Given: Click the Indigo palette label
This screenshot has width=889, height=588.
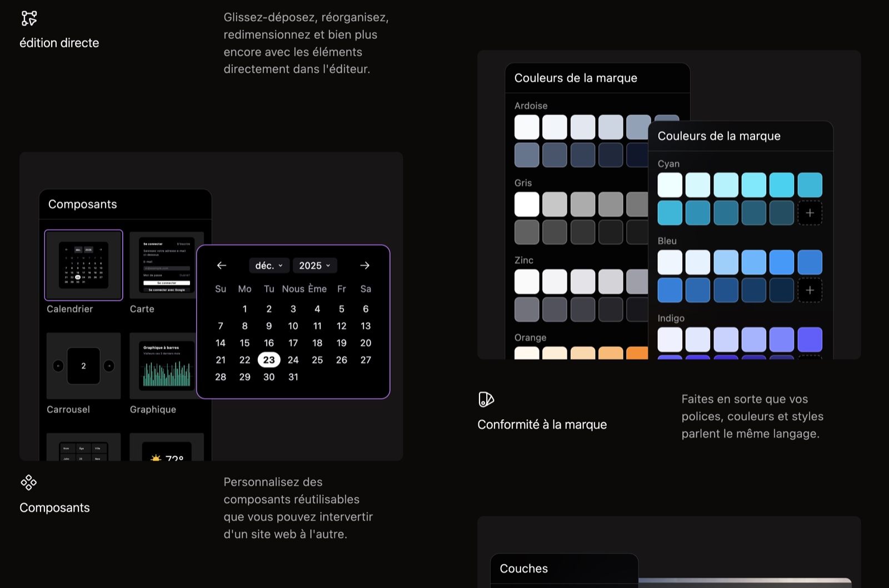Looking at the screenshot, I should [x=671, y=318].
